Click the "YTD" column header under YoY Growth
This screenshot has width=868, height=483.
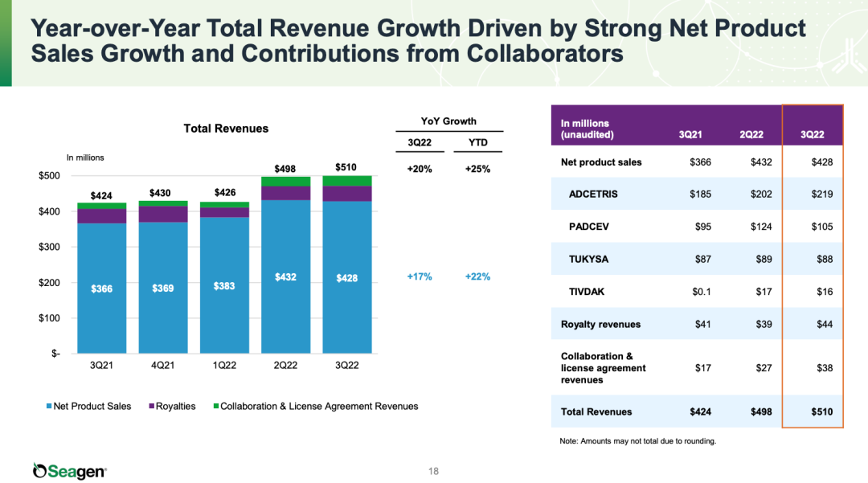pos(477,143)
